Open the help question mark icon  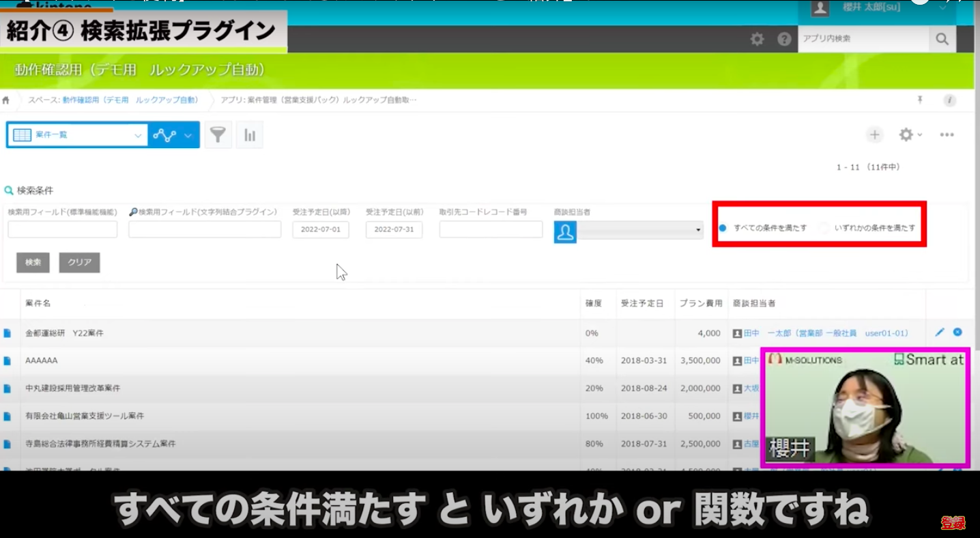(x=784, y=39)
